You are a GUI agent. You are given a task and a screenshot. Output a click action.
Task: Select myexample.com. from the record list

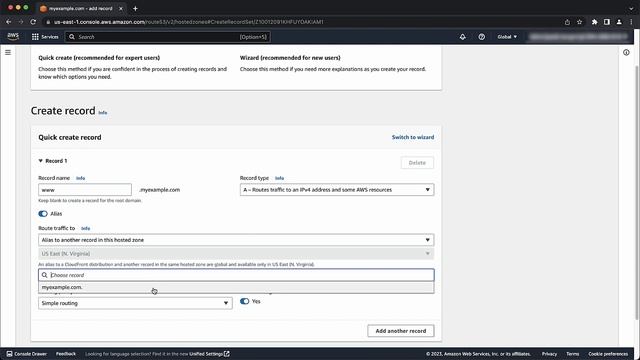[x=236, y=287]
